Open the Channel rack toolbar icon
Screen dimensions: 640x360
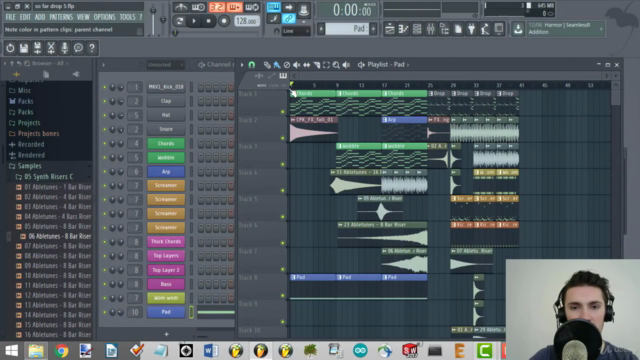[417, 29]
